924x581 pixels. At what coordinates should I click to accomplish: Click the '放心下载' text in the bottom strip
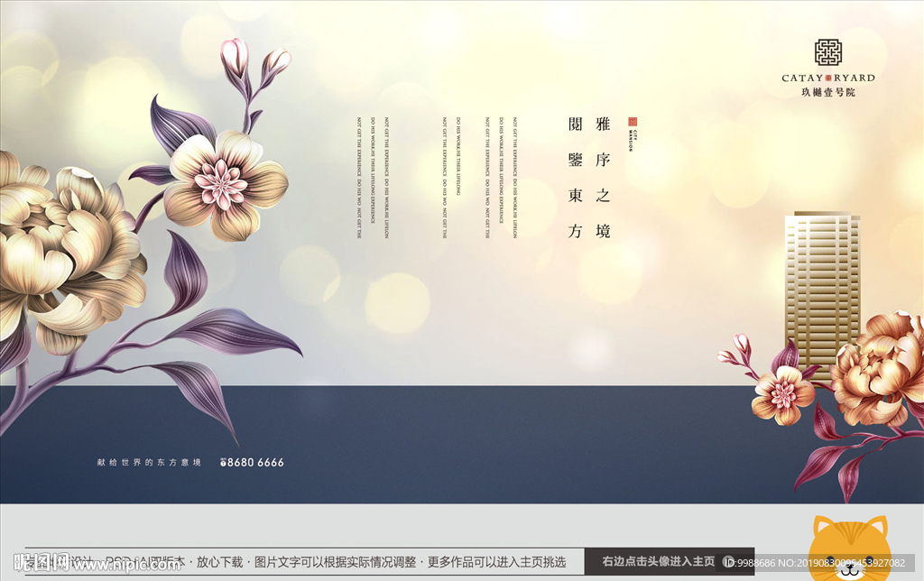(219, 562)
